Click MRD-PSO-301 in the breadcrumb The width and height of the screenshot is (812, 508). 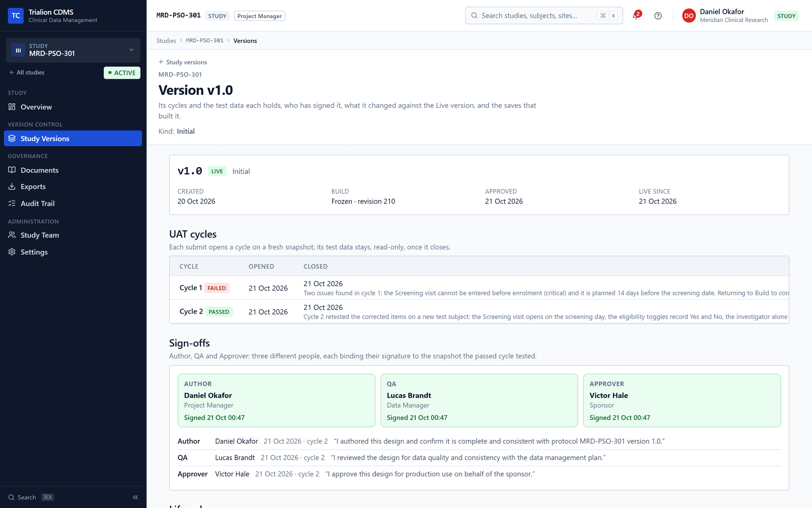pyautogui.click(x=205, y=41)
